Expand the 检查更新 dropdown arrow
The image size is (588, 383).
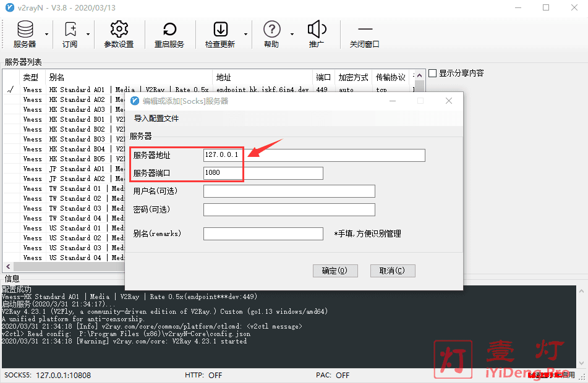tap(245, 34)
